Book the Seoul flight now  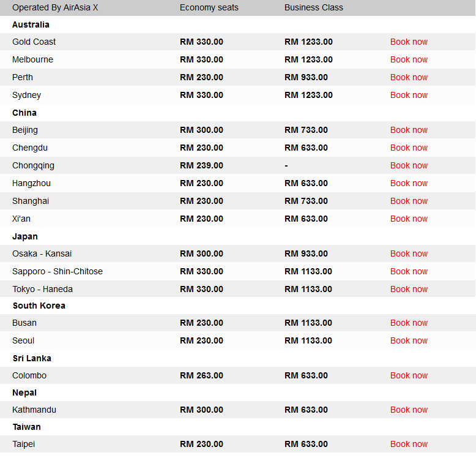click(x=409, y=340)
